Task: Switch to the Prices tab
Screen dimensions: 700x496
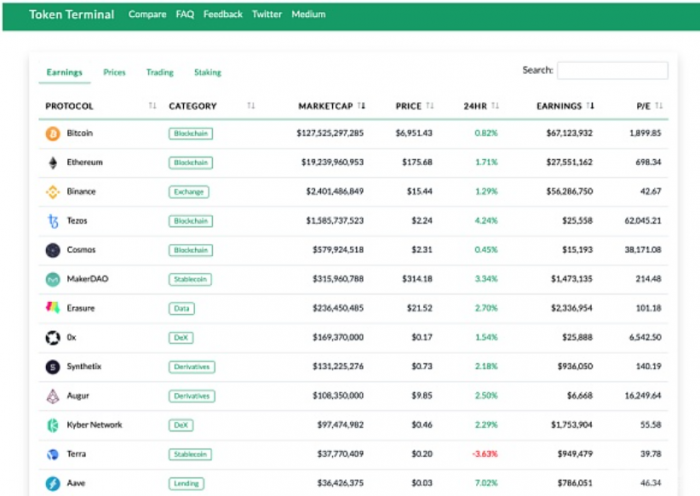Action: tap(114, 72)
